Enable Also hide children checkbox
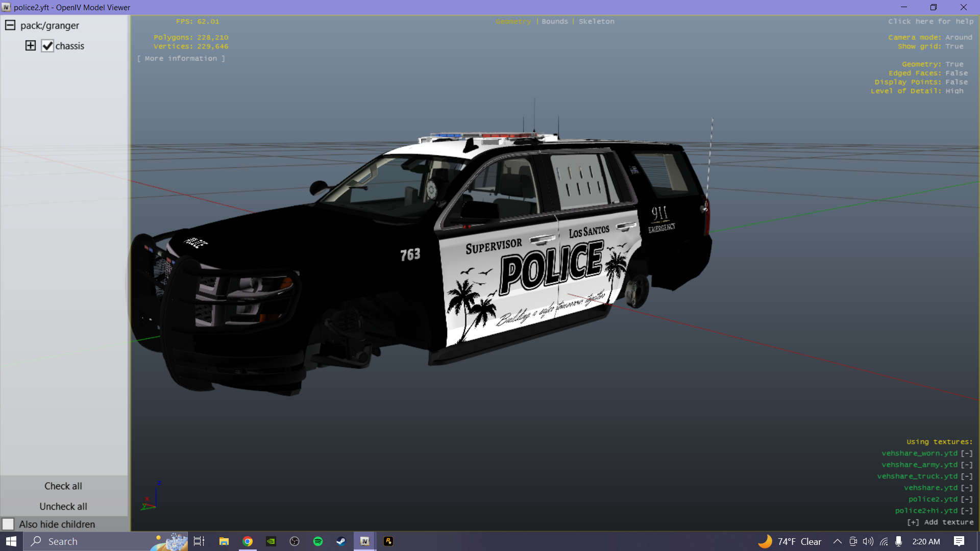 (8, 524)
